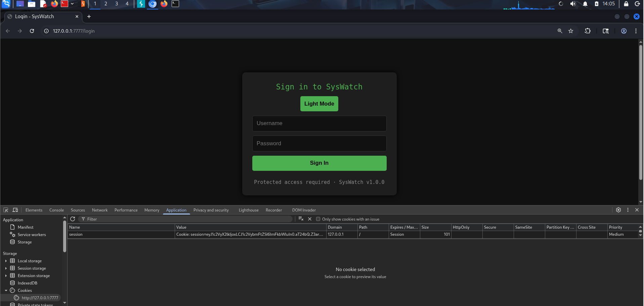The height and width of the screenshot is (306, 644).
Task: Launch Firefox from the panel quick-launchers
Action: (54, 4)
